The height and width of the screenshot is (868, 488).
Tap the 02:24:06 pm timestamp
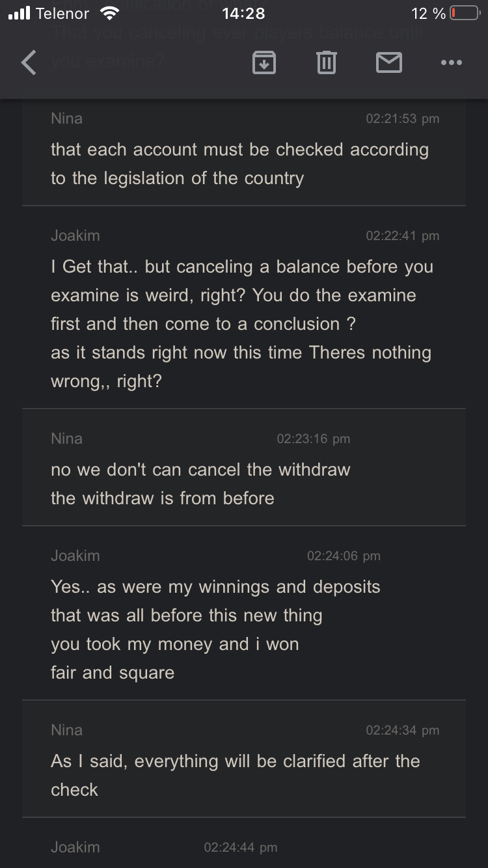tap(344, 556)
